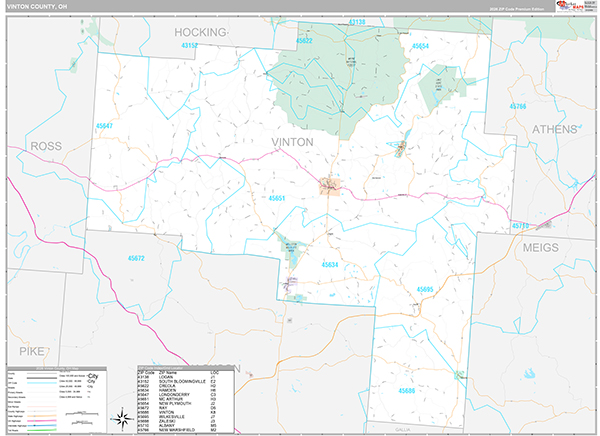Click ZIP code label 45686 on the map
Screen dimensions: 600x436
(x=406, y=391)
